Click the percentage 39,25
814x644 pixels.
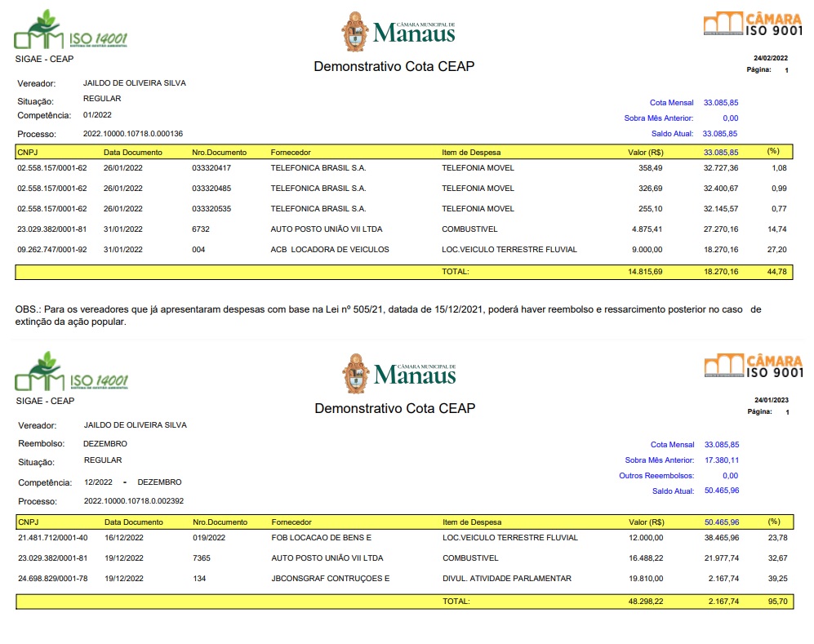pos(777,579)
